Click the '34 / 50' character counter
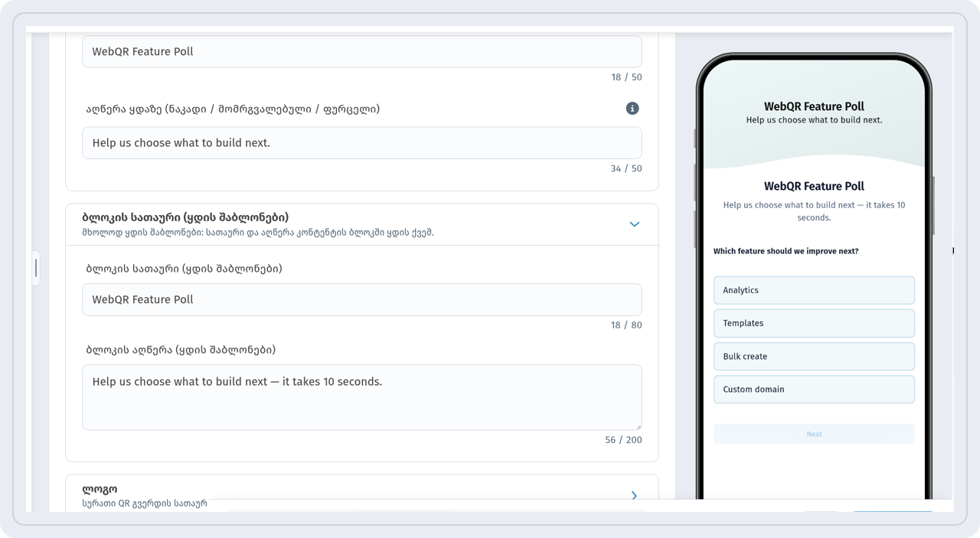The height and width of the screenshot is (538, 980). 626,168
